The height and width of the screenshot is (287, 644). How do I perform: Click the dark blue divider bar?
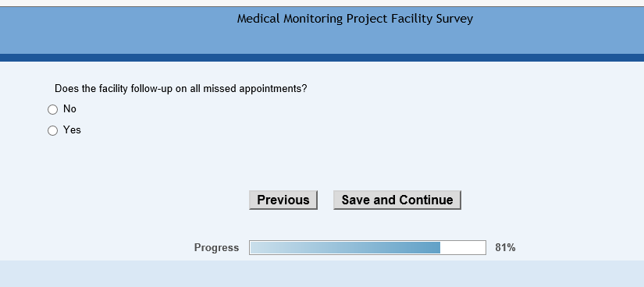click(322, 58)
